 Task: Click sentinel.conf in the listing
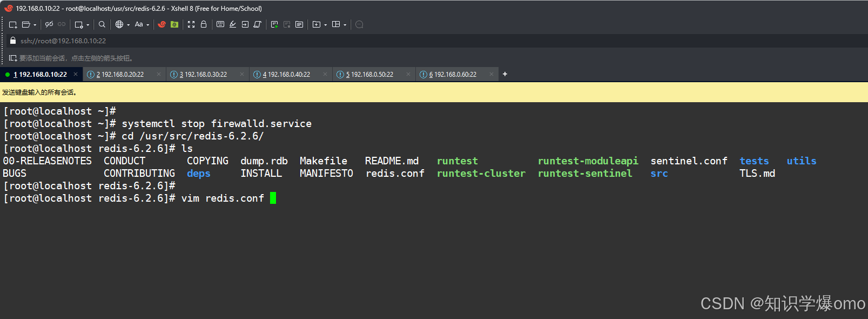(689, 161)
